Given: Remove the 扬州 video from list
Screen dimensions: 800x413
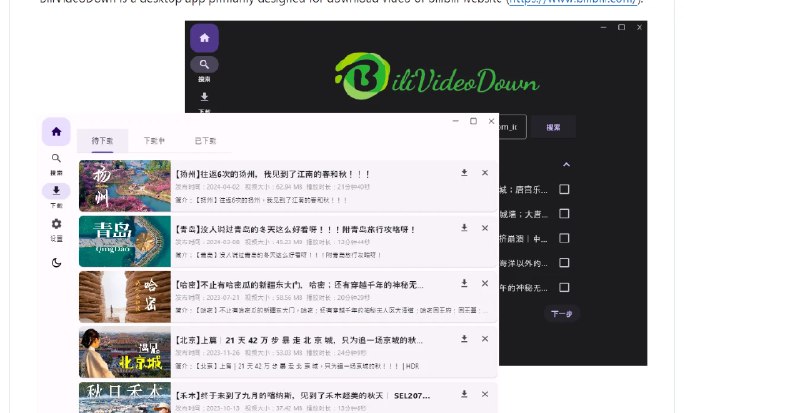Looking at the screenshot, I should pos(485,173).
